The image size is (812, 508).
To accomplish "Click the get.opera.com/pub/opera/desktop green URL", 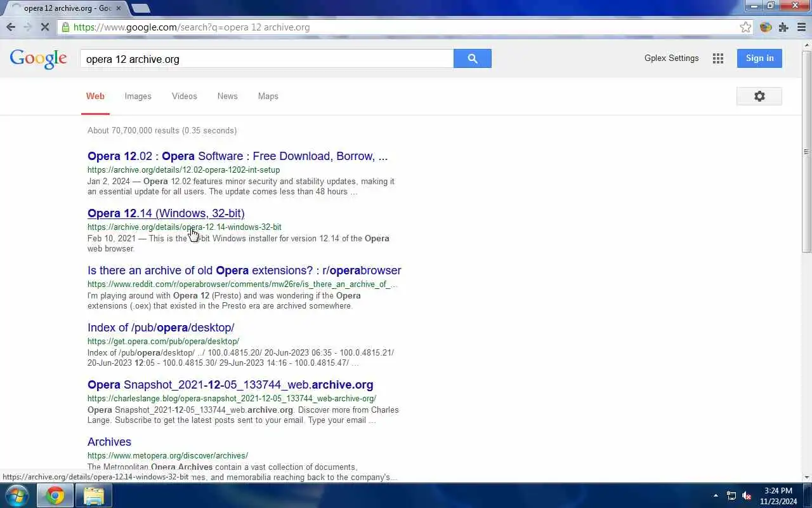I will click(x=163, y=342).
